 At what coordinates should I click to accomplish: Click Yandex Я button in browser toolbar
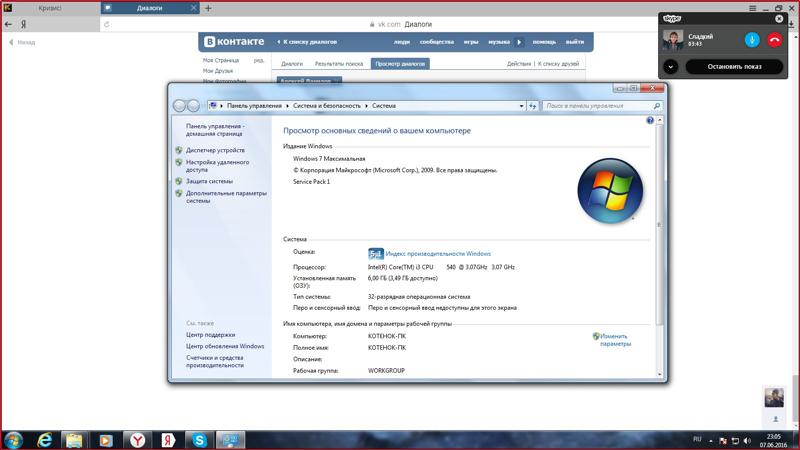pos(23,24)
